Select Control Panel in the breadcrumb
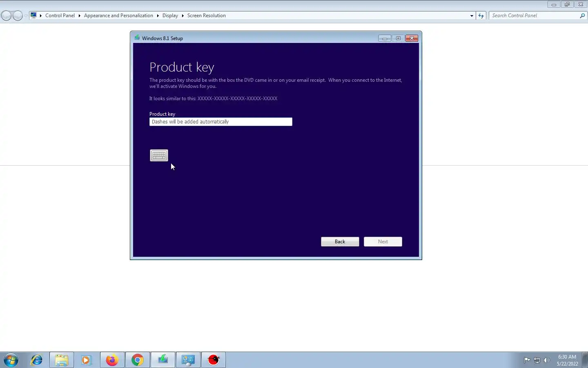The height and width of the screenshot is (368, 588). click(x=60, y=16)
